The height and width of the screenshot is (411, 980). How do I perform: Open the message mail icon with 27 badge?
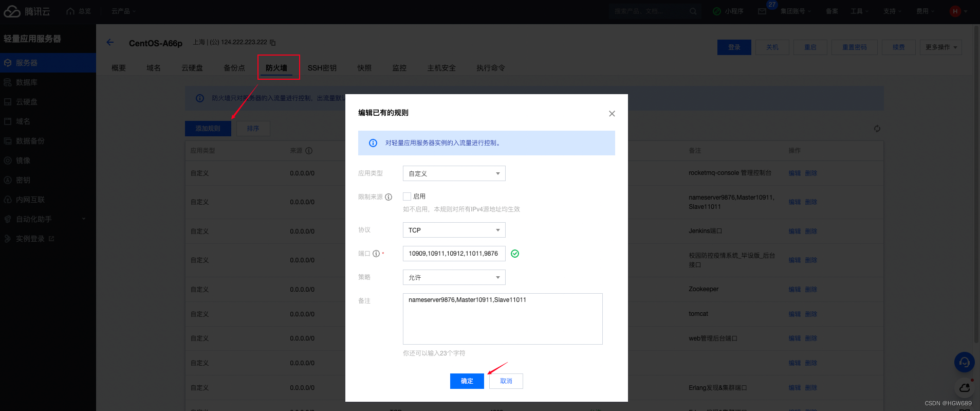tap(762, 11)
